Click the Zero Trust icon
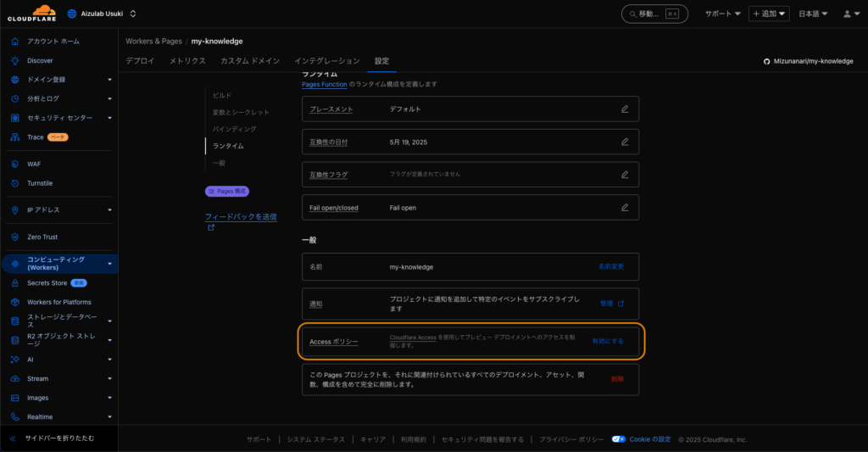The width and height of the screenshot is (868, 452). coord(15,237)
